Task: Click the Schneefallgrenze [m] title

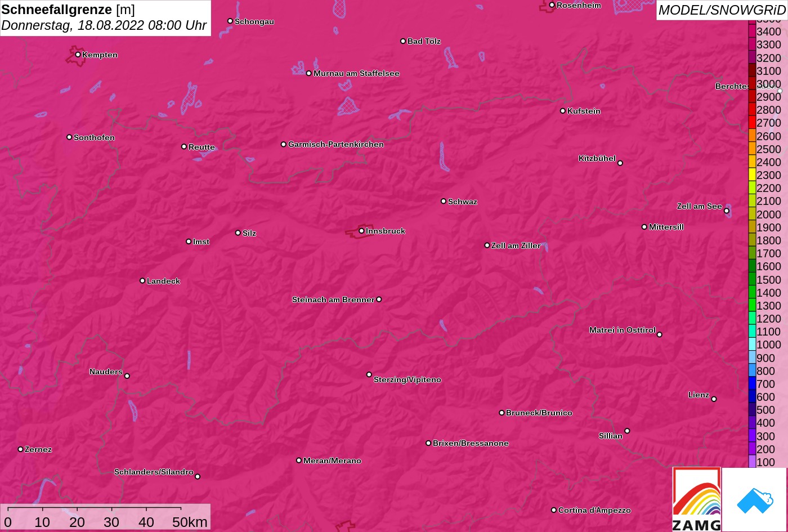Action: click(x=68, y=10)
